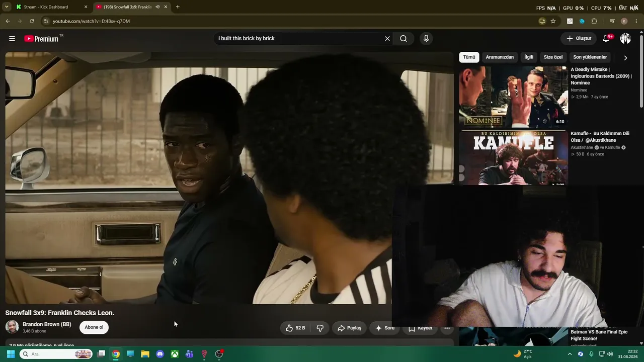The image size is (644, 362).
Task: Reload the current page
Action: coord(32,21)
